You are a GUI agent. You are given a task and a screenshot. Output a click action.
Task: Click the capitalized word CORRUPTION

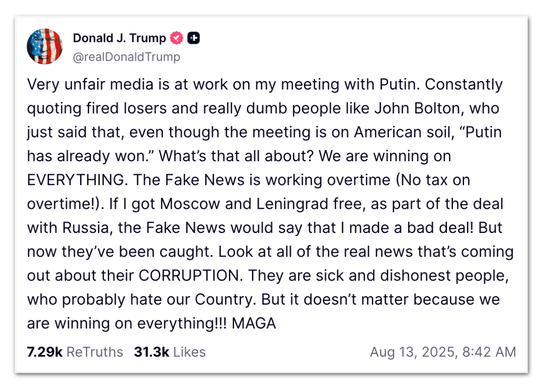[189, 276]
